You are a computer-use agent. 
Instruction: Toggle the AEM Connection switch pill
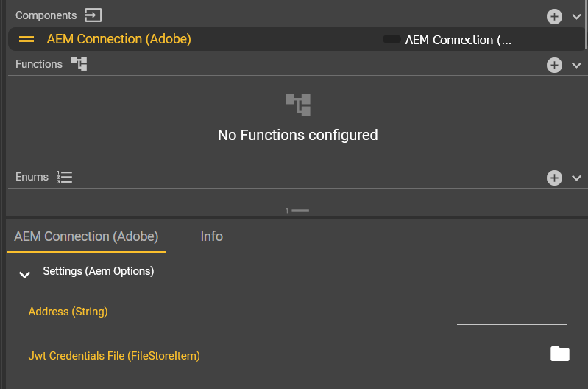click(x=392, y=40)
